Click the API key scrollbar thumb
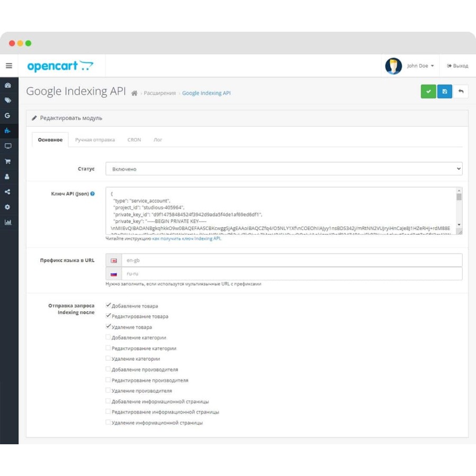Screen dimensions: 476x476 [x=459, y=197]
